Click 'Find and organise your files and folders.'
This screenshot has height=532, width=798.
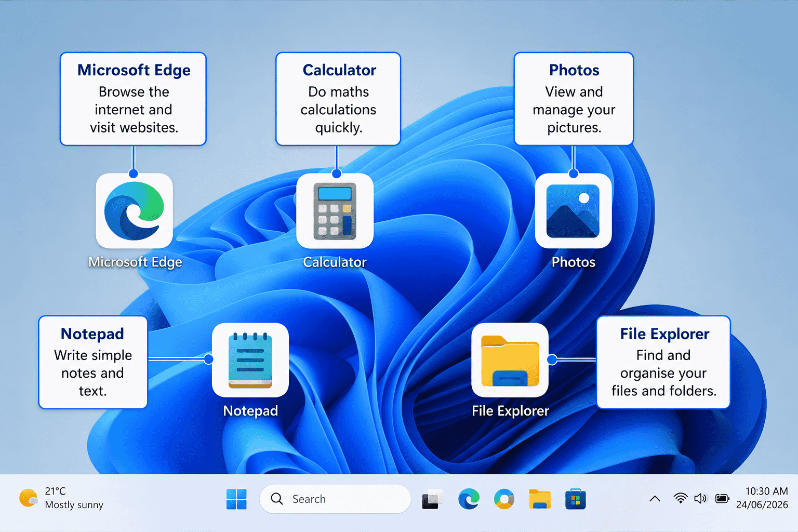[664, 373]
